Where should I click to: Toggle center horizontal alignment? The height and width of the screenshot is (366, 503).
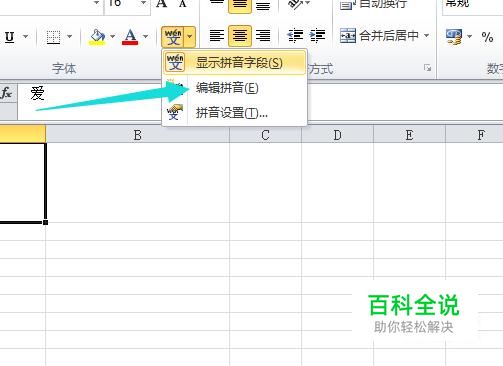[240, 36]
